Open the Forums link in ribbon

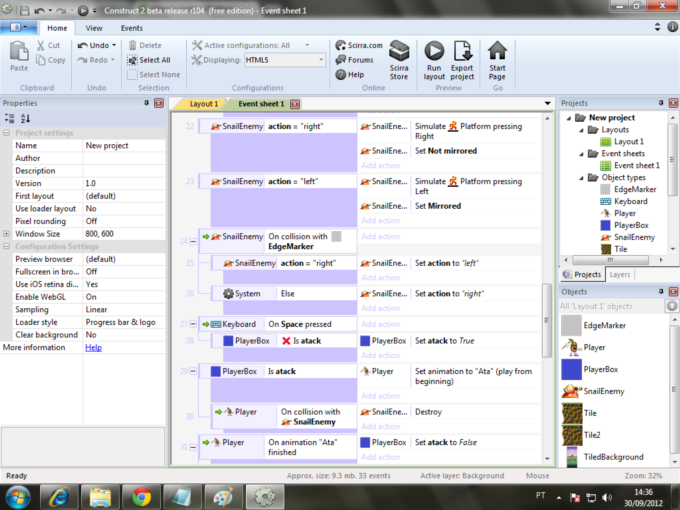[354, 60]
